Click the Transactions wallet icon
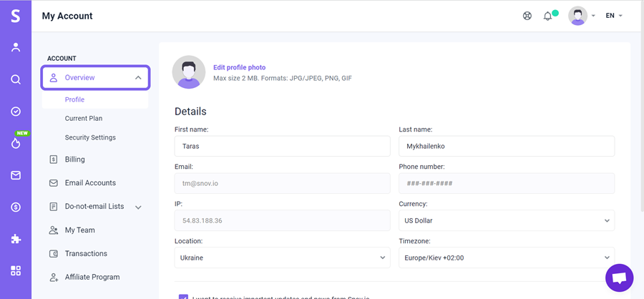 point(54,254)
